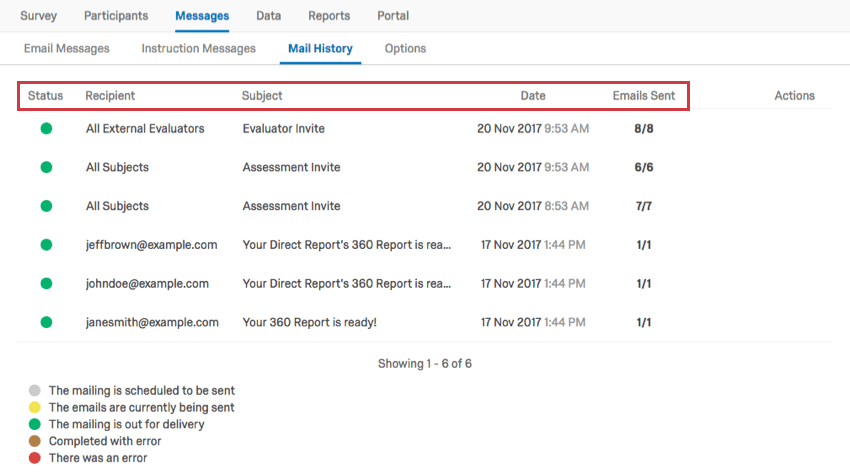Screen dimensions: 850x475
Task: Open the Survey tab
Action: click(x=38, y=16)
